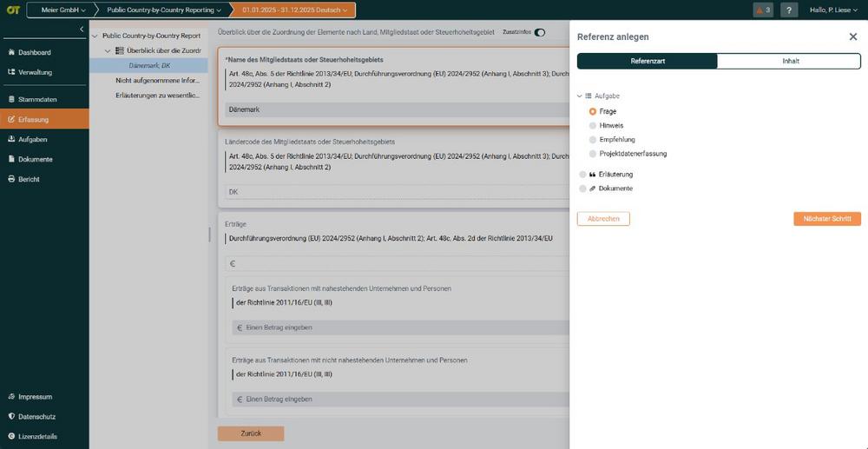Collapse the Überblick über die Zuordnung tree node
Image resolution: width=868 pixels, height=449 pixels.
point(108,50)
